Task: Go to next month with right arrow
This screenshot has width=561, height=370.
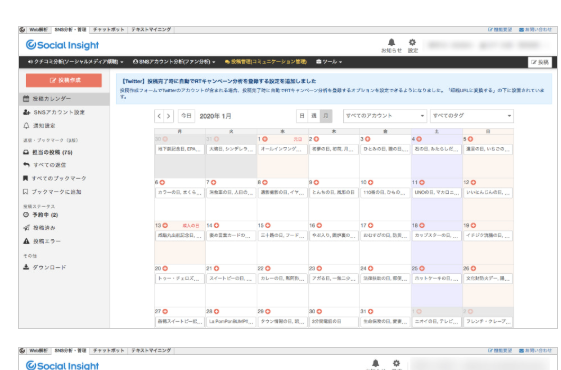Action: coord(169,116)
